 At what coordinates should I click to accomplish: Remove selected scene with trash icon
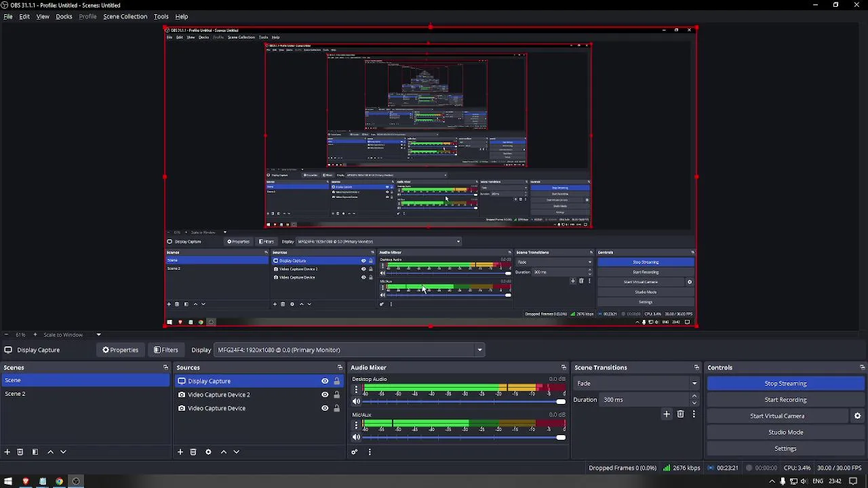tap(20, 452)
